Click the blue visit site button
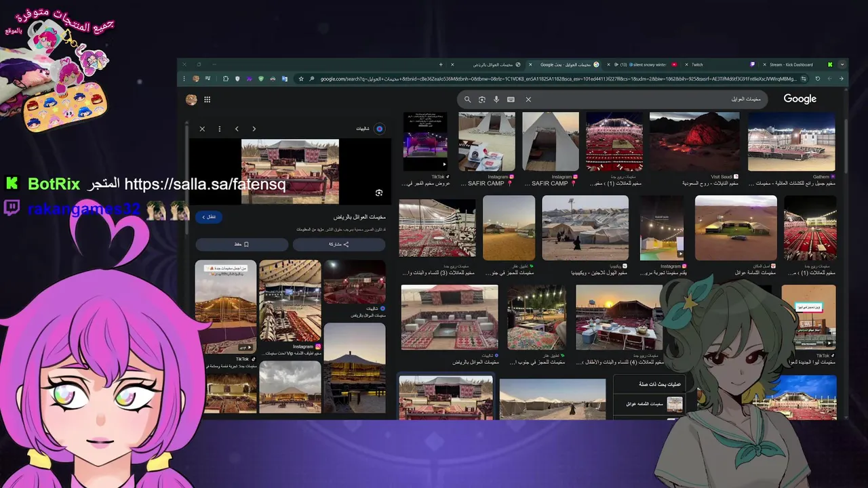 [x=209, y=217]
